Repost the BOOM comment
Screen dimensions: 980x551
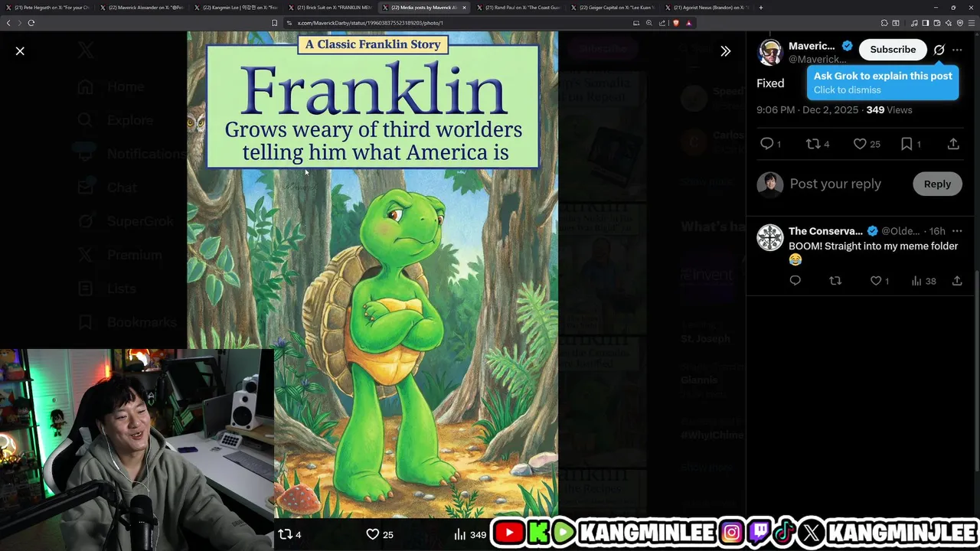click(x=835, y=281)
